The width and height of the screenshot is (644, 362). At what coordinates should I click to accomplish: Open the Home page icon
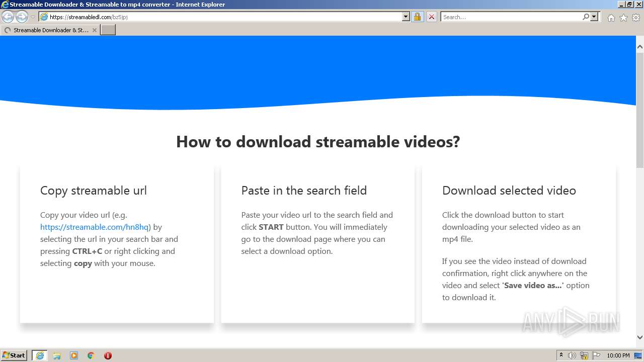(611, 18)
